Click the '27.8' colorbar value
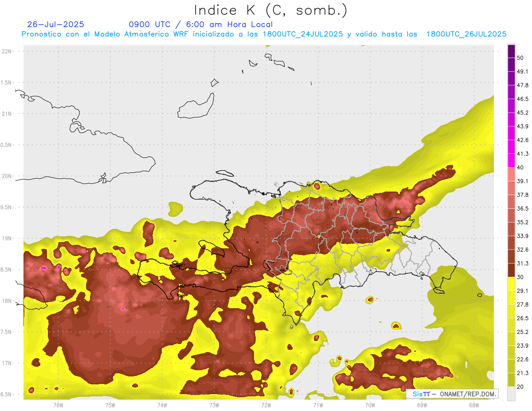The height and width of the screenshot is (411, 532). (523, 305)
